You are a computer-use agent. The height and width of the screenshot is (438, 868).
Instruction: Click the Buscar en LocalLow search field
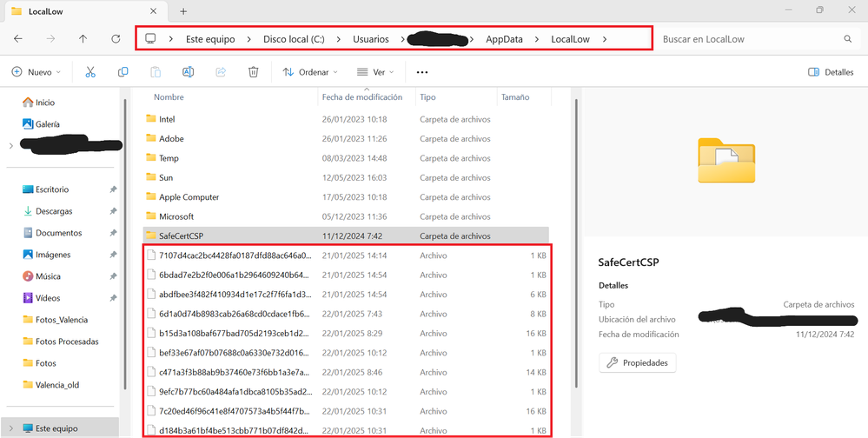click(747, 39)
